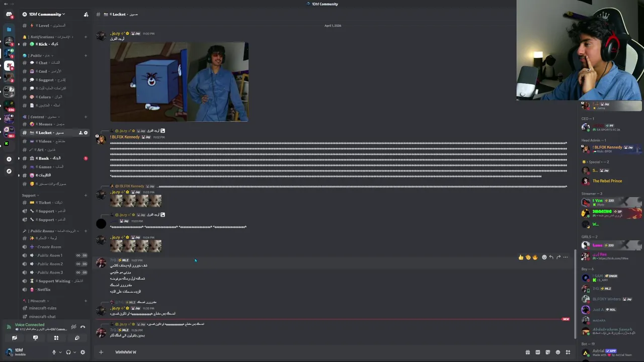Open emoji picker in message bar
The height and width of the screenshot is (362, 644).
coord(557,352)
